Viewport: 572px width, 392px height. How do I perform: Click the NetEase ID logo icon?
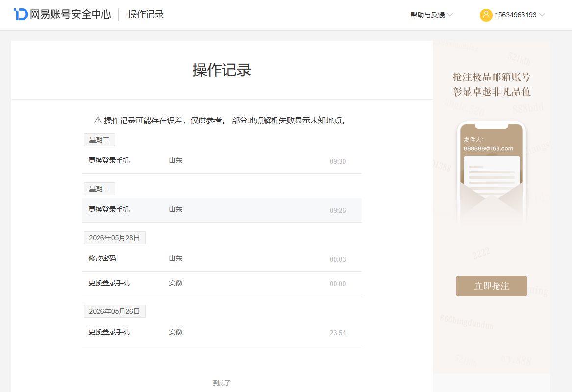point(21,14)
